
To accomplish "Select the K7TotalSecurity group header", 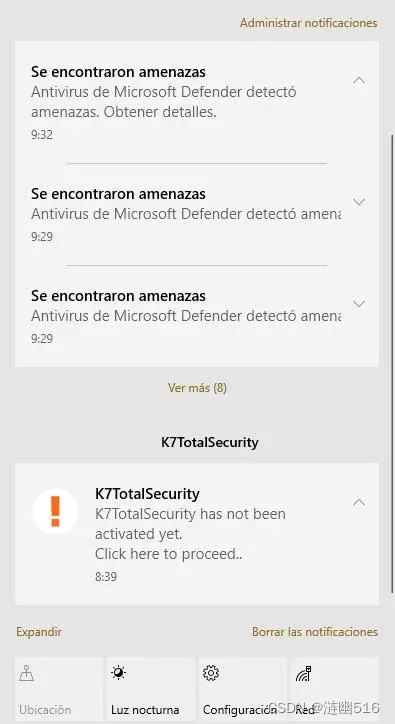I will (x=210, y=442).
